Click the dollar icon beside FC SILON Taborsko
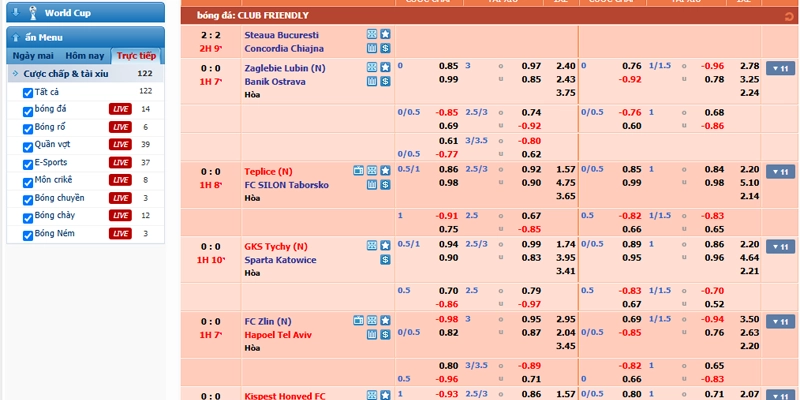Viewport: 800px width, 400px height. 385,185
